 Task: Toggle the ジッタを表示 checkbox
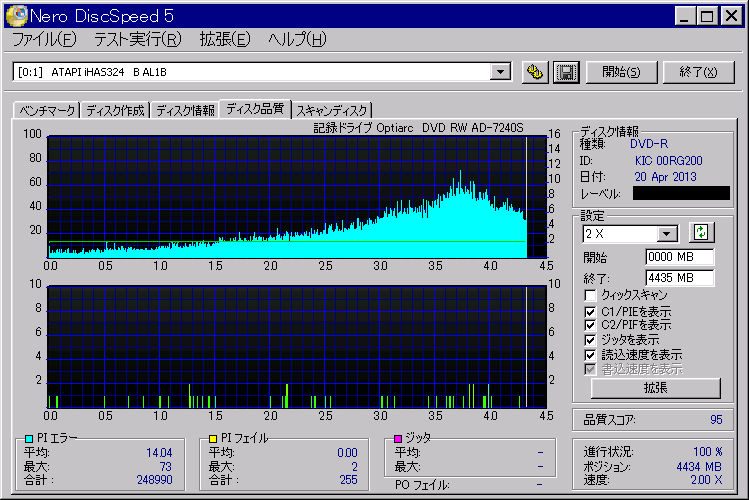(590, 340)
